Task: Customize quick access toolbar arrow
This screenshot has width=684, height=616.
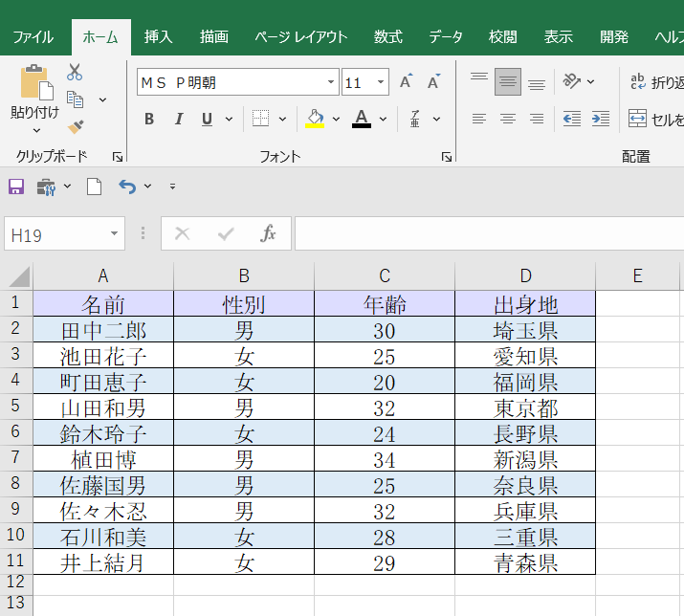Action: point(173,187)
